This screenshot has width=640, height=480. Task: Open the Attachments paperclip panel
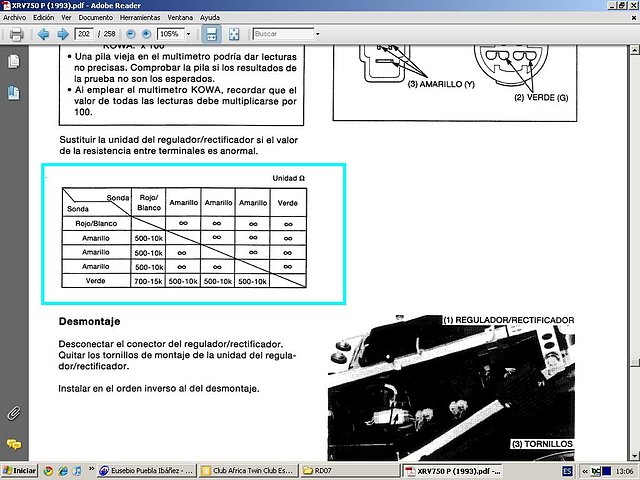point(13,413)
